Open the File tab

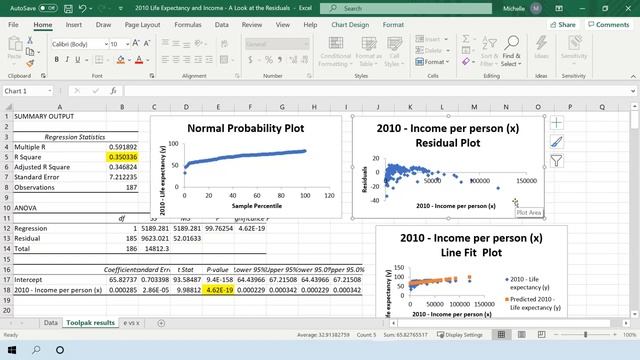pos(13,24)
